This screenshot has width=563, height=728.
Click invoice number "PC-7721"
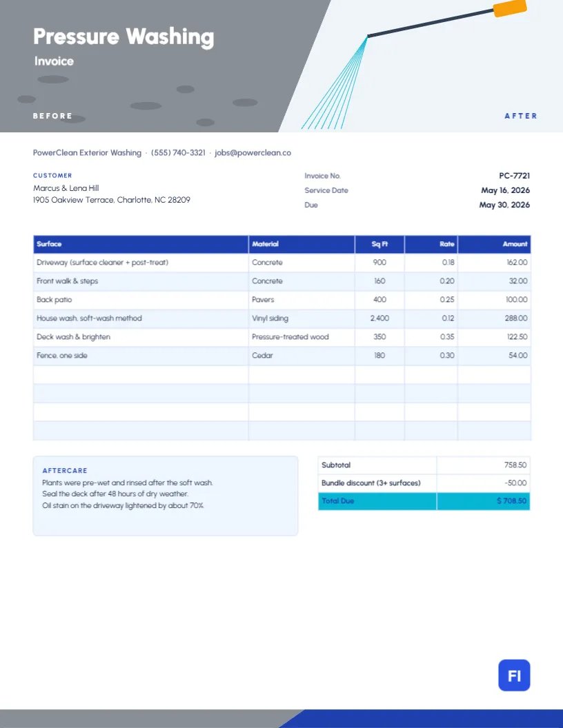click(x=514, y=176)
